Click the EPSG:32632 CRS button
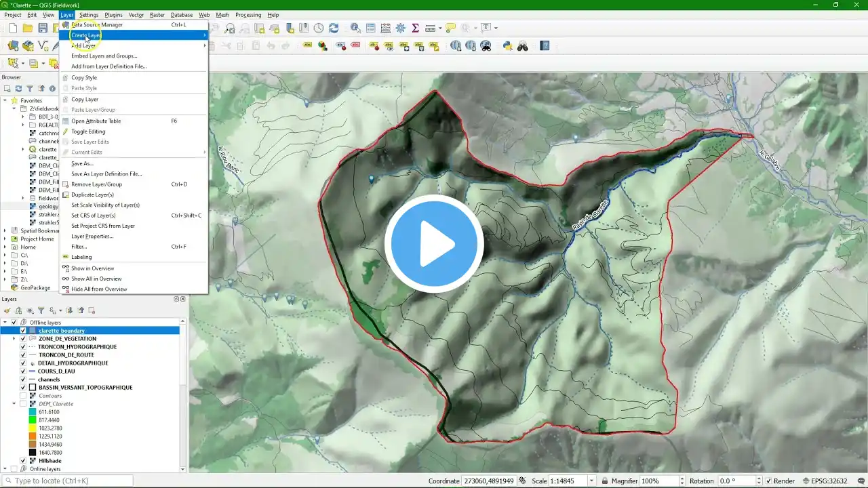The image size is (868, 488). 824,481
